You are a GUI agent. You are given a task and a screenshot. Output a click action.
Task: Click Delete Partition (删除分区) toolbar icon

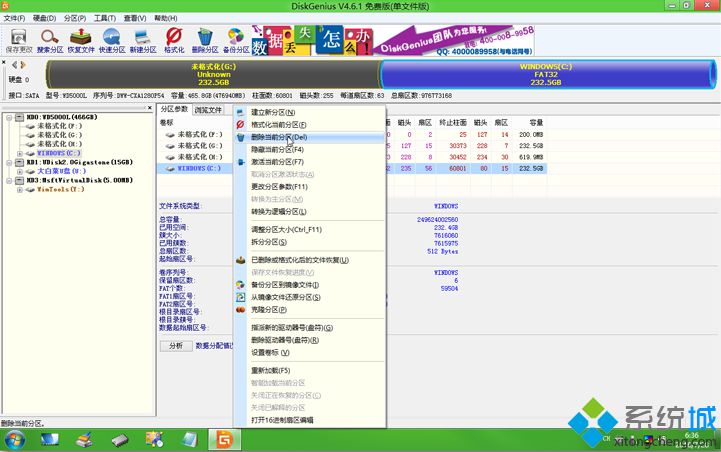(x=205, y=40)
